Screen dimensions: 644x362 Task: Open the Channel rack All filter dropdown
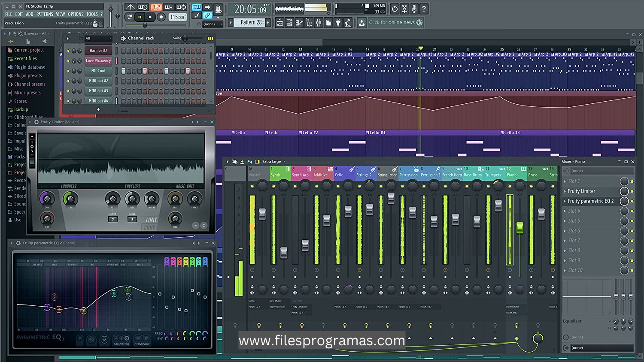[98, 39]
